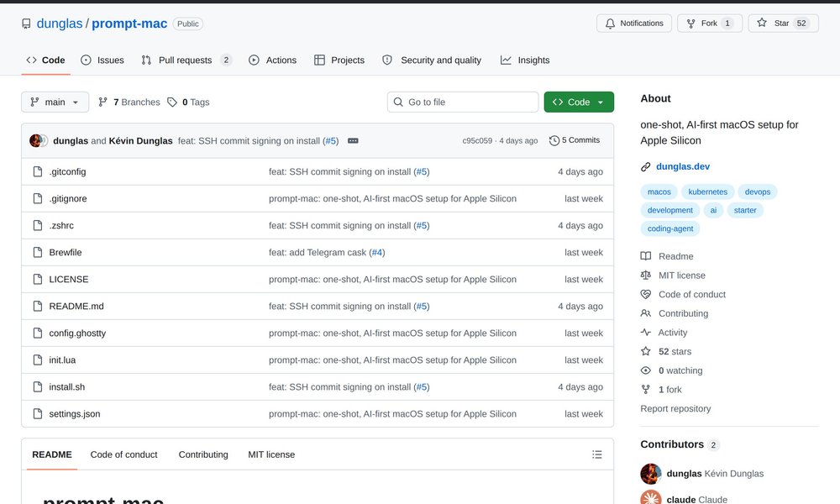This screenshot has width=840, height=504.
Task: Click the macos topic tag
Action: (659, 192)
